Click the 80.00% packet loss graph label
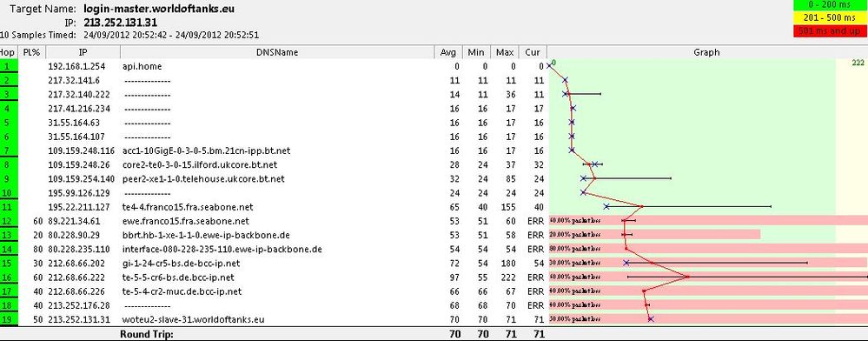This screenshot has width=868, height=341. tap(574, 250)
